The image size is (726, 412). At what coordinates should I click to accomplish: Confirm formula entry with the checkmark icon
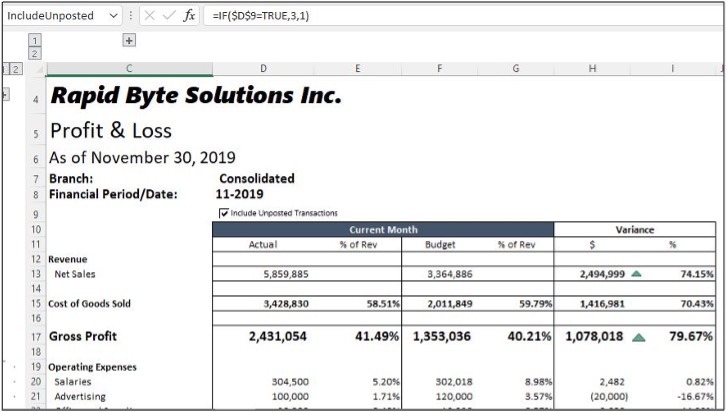click(x=169, y=16)
